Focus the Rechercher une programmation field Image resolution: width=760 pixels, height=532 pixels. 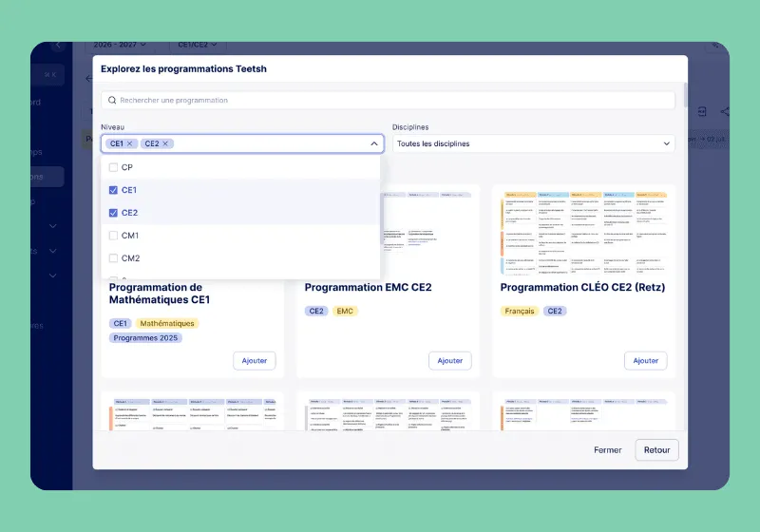[388, 101]
